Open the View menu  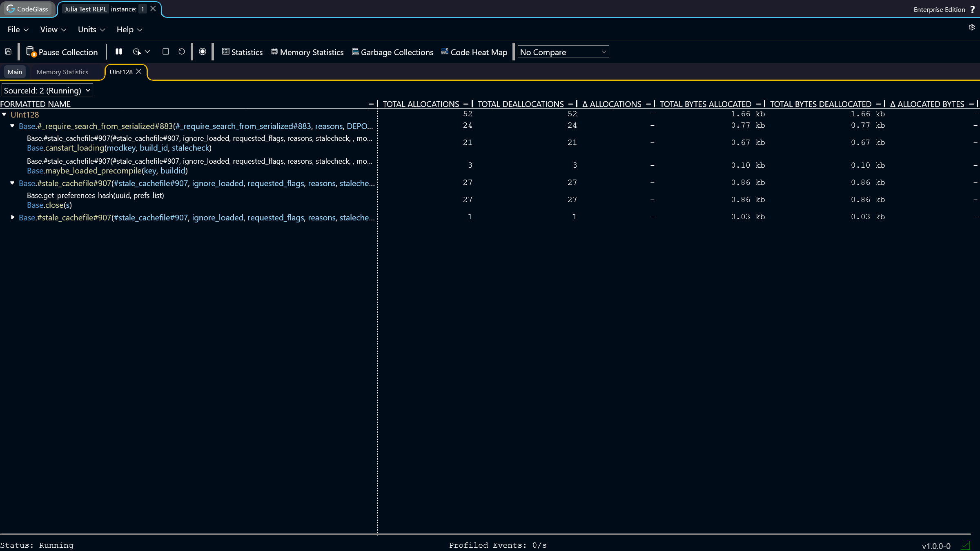(53, 29)
